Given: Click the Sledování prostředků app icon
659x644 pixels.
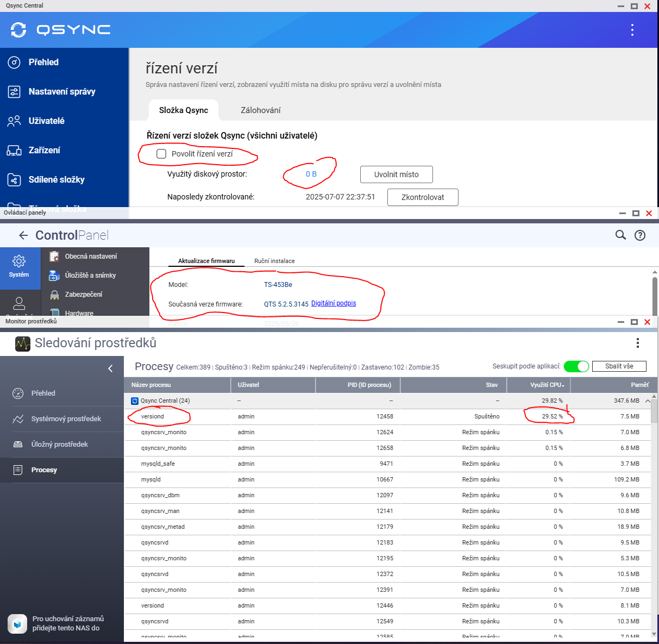Looking at the screenshot, I should pos(23,343).
